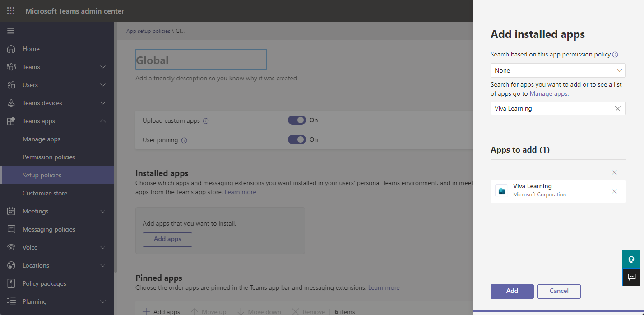Disable User pinning
Screen dimensions: 644x315
point(297,139)
